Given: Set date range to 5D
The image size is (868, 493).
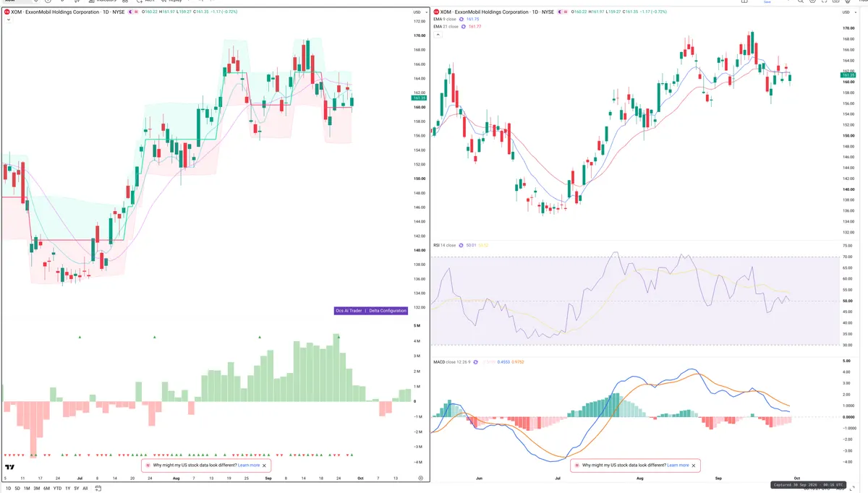Looking at the screenshot, I should [17, 489].
